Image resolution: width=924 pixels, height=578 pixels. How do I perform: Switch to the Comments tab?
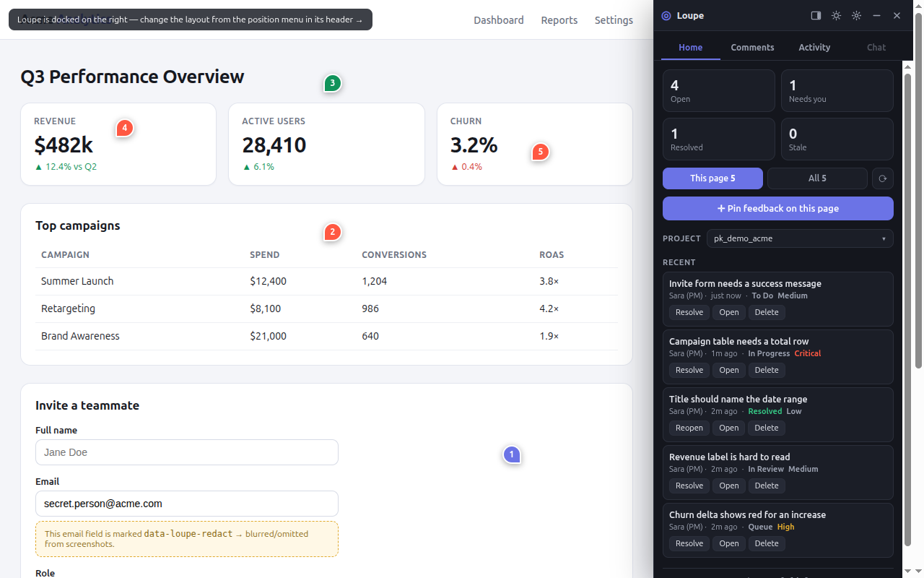pos(752,47)
